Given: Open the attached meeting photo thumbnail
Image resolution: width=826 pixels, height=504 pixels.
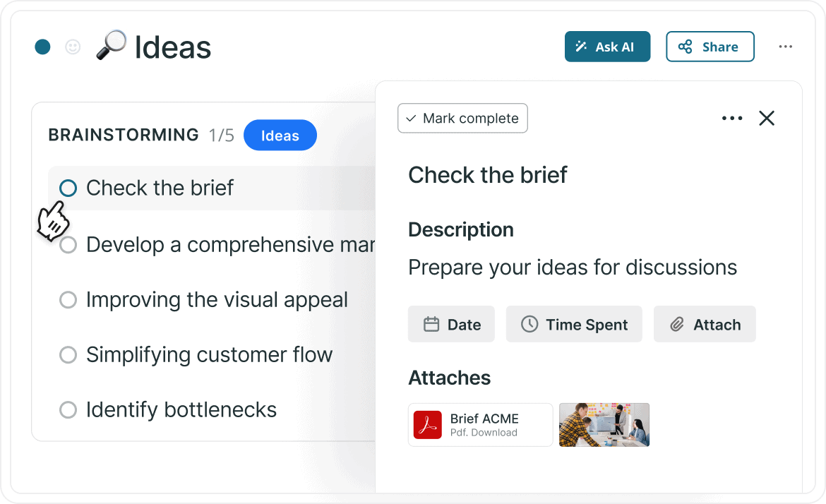Looking at the screenshot, I should pyautogui.click(x=604, y=425).
